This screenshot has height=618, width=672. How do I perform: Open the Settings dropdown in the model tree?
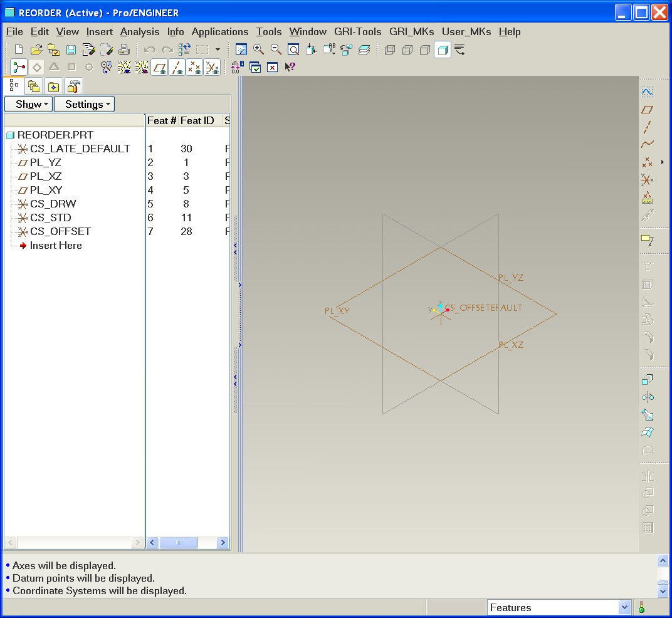point(85,104)
